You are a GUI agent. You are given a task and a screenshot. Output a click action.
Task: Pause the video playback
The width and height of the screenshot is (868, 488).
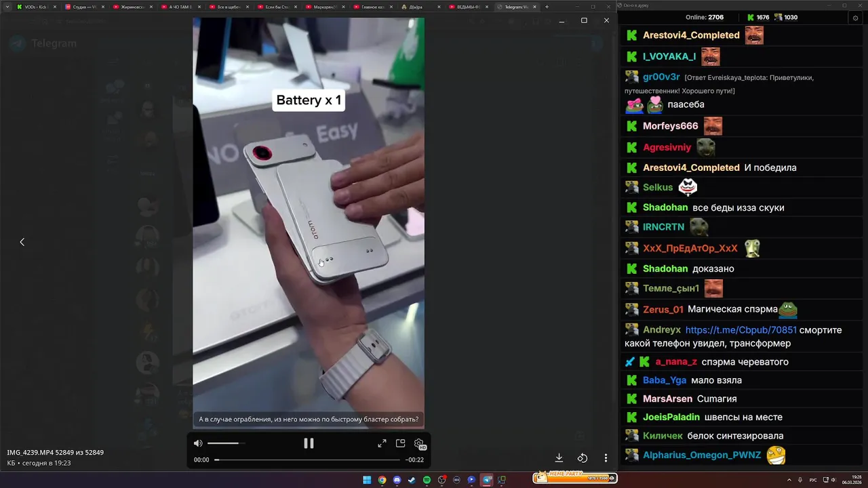pos(309,443)
